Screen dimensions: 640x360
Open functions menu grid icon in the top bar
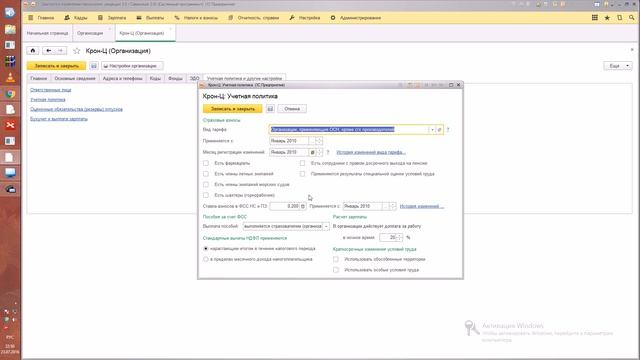pos(595,18)
